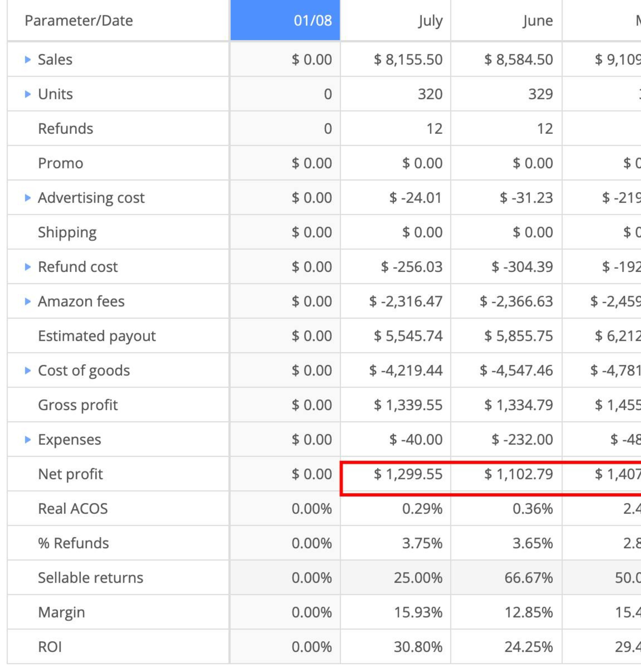Click July net profit $ 1,299.55

tap(408, 474)
